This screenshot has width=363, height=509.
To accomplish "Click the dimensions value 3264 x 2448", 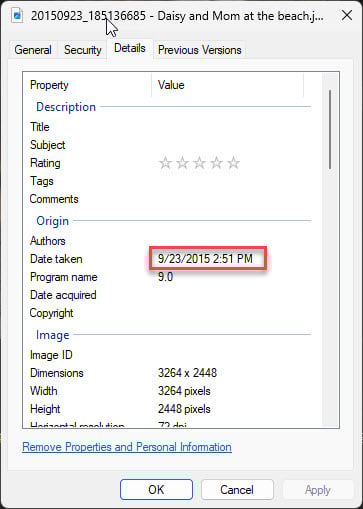I will [x=187, y=373].
